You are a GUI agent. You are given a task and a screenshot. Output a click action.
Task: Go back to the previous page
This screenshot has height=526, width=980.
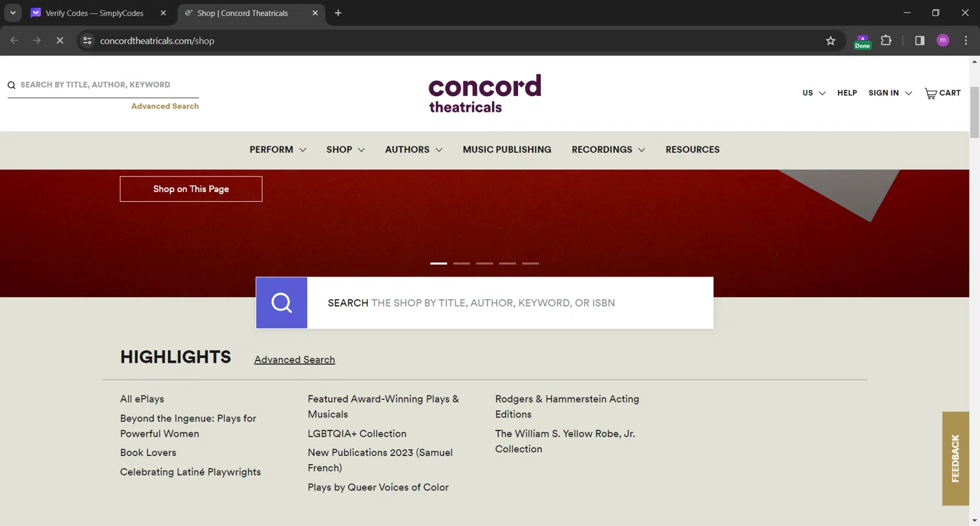(x=14, y=41)
